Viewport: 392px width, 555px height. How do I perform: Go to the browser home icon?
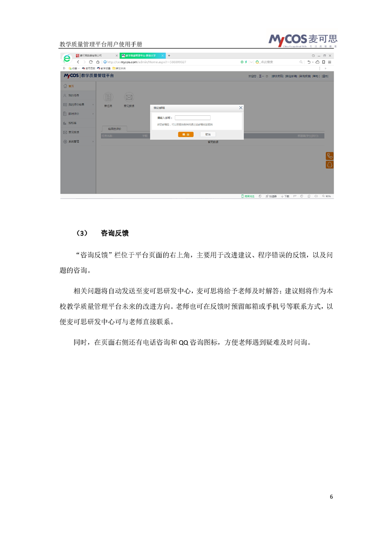click(x=98, y=62)
